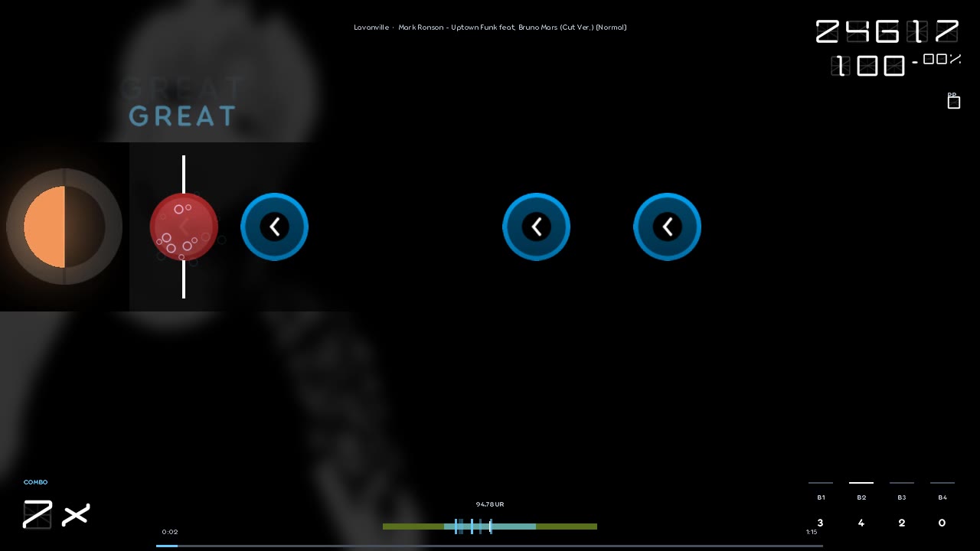Click the accuracy readout 100.00%

coord(896,65)
